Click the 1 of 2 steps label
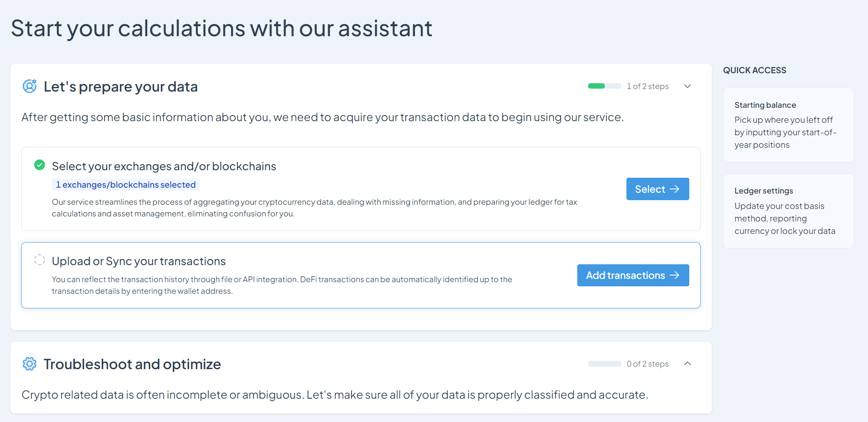 tap(648, 86)
